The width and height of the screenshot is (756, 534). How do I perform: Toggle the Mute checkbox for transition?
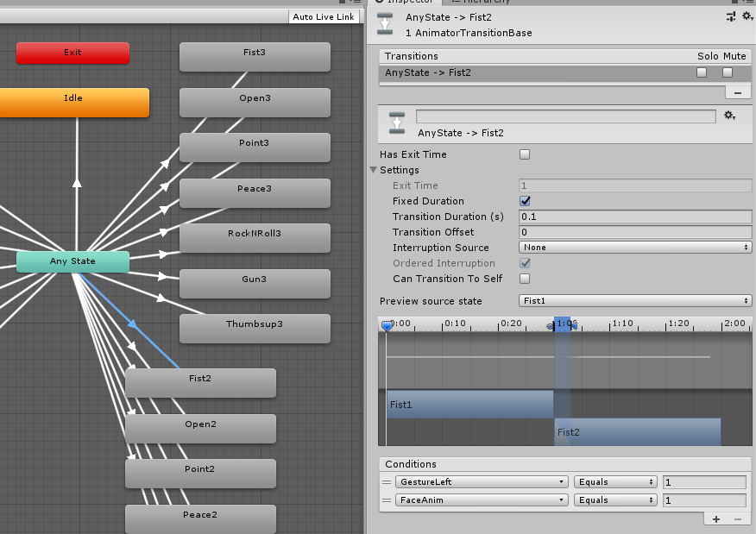tap(728, 72)
